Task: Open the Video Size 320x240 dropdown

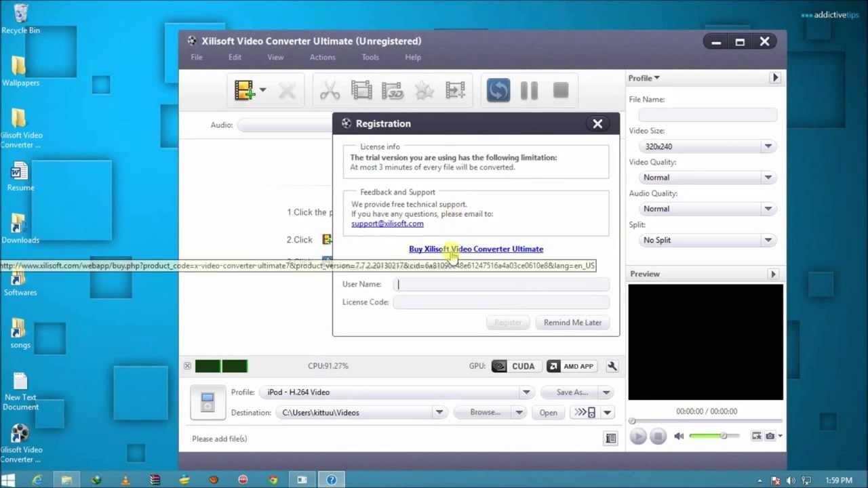Action: [708, 146]
